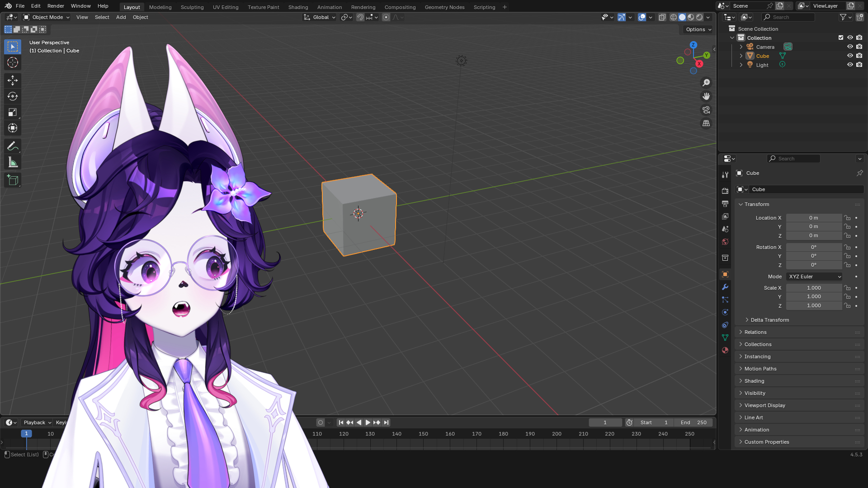868x488 pixels.
Task: Open the XYZ Euler rotation mode dropdown
Action: click(815, 277)
